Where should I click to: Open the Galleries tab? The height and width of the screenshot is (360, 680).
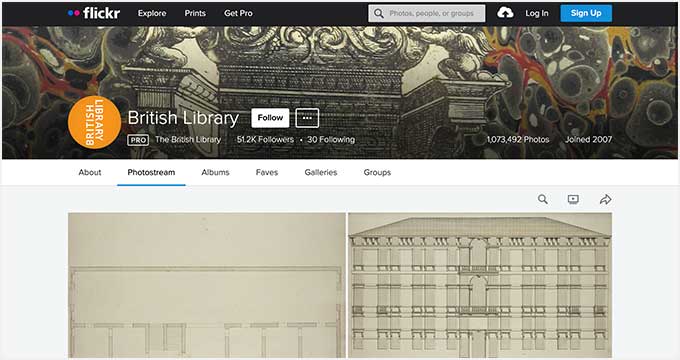[x=320, y=172]
